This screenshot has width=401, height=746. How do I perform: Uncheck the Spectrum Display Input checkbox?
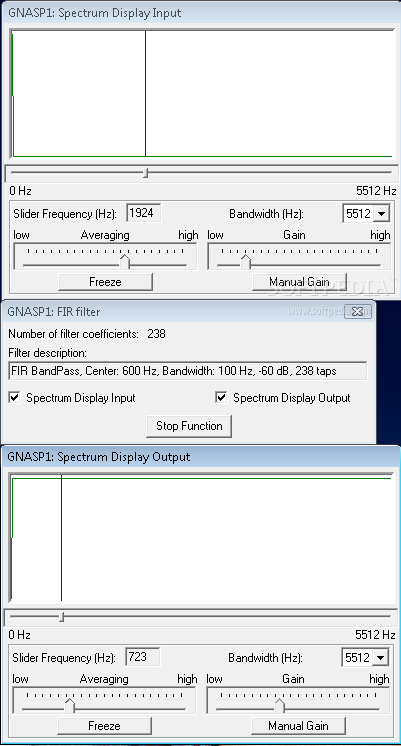[x=15, y=398]
